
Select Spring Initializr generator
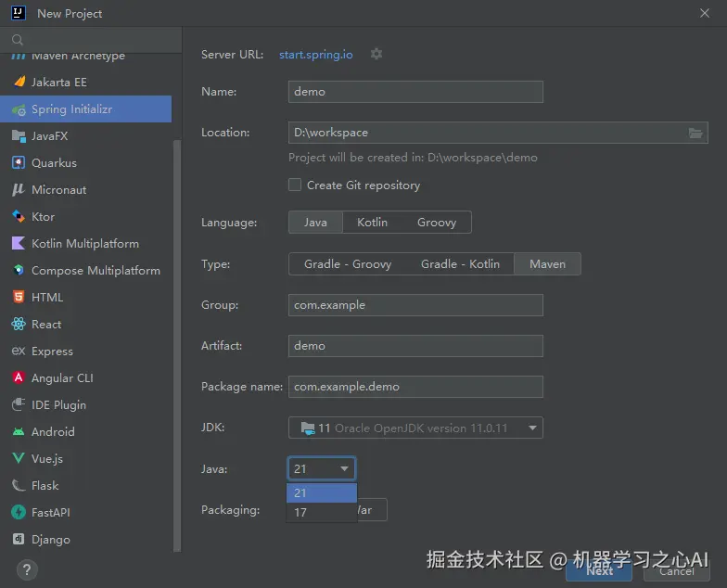(85, 109)
